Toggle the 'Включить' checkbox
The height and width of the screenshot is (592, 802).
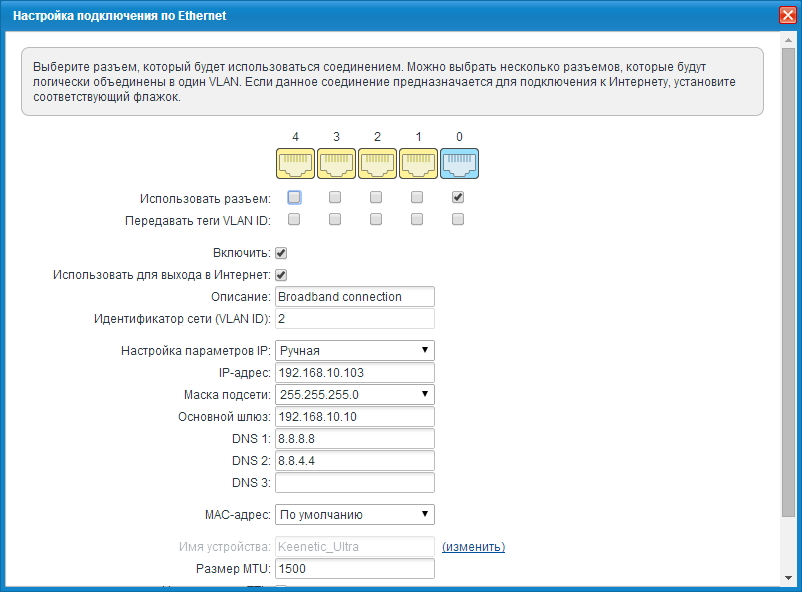click(x=281, y=253)
